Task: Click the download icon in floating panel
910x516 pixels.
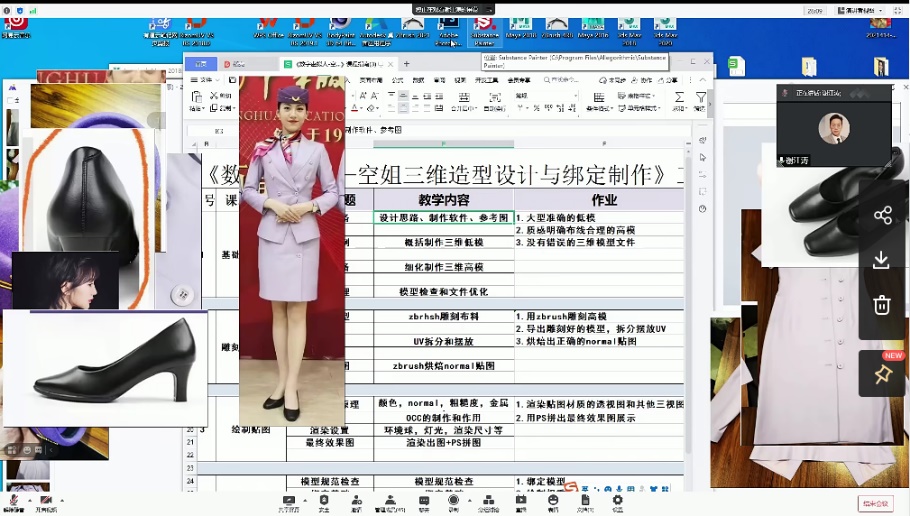Action: pyautogui.click(x=882, y=260)
